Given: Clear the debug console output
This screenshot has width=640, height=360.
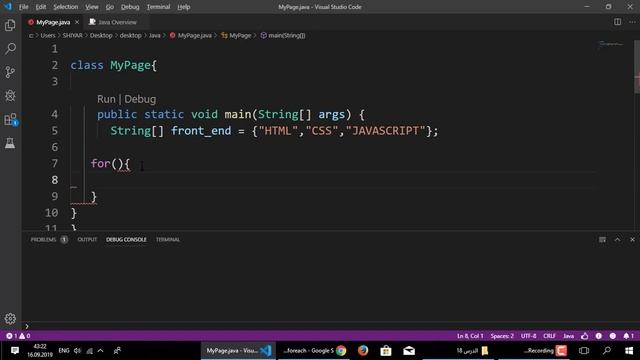Looking at the screenshot, I should [602, 240].
